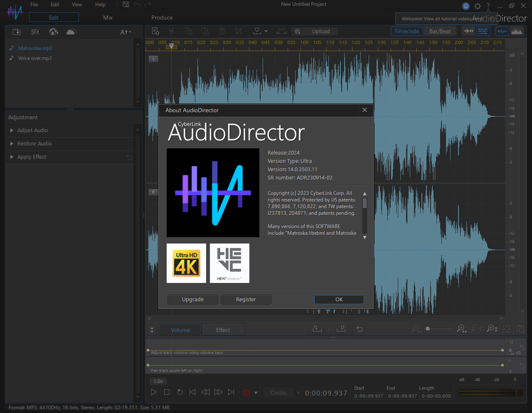Click the Stop button
The image size is (532, 413).
[167, 392]
